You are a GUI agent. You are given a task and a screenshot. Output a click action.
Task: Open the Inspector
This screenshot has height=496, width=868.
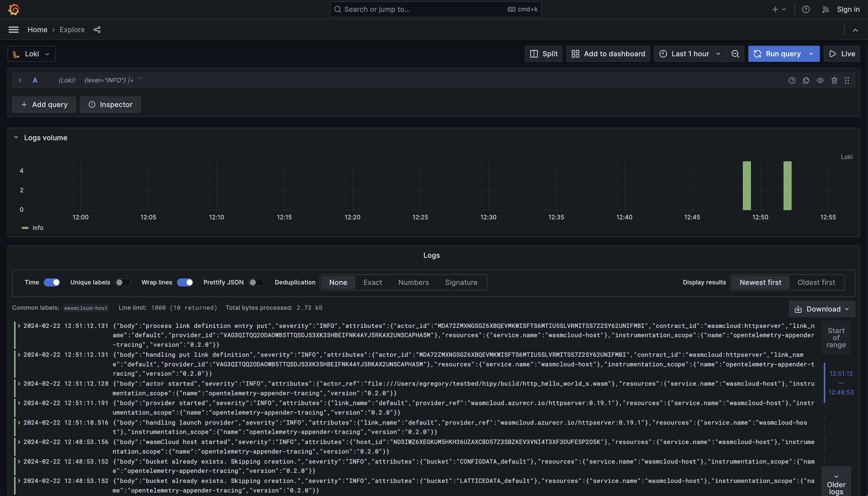(x=110, y=104)
